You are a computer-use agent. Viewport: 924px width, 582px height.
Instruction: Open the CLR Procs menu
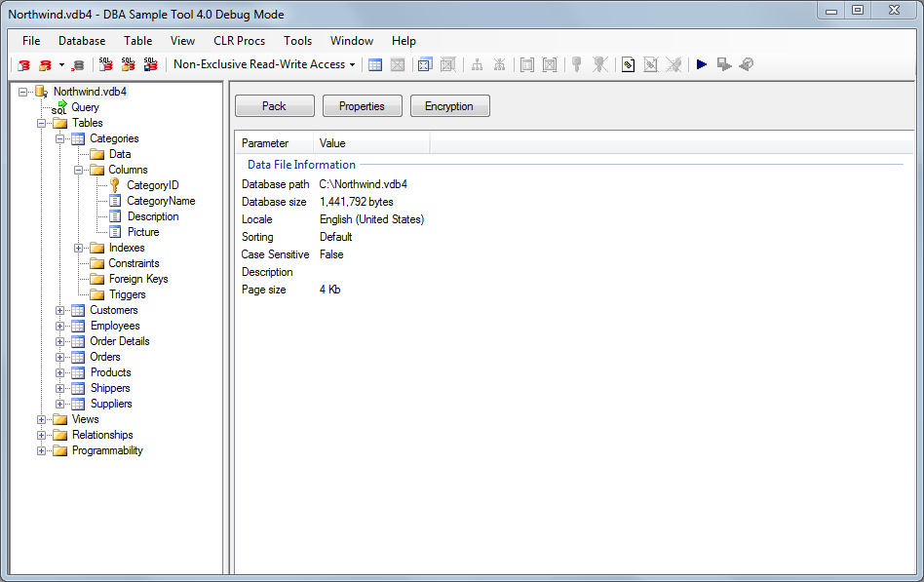click(x=240, y=41)
